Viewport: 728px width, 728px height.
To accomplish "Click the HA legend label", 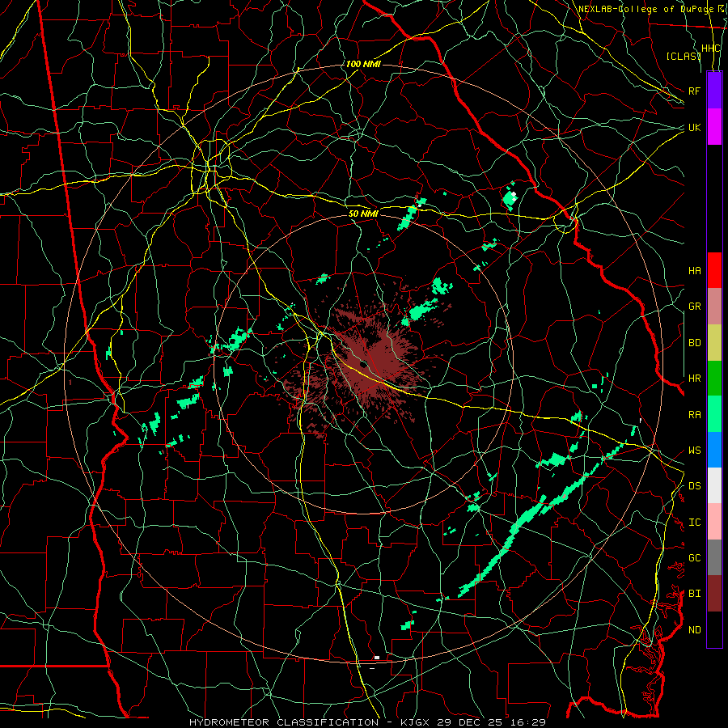I will click(695, 271).
